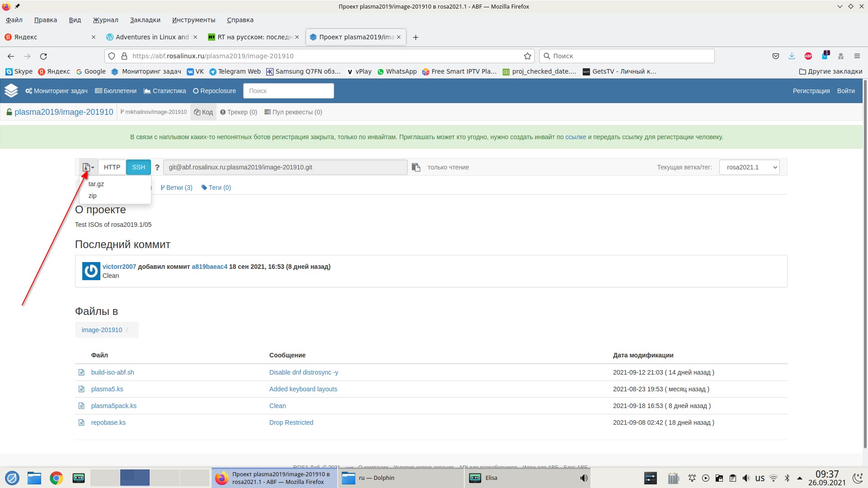Click the ABF Поиск search field

pyautogui.click(x=288, y=91)
